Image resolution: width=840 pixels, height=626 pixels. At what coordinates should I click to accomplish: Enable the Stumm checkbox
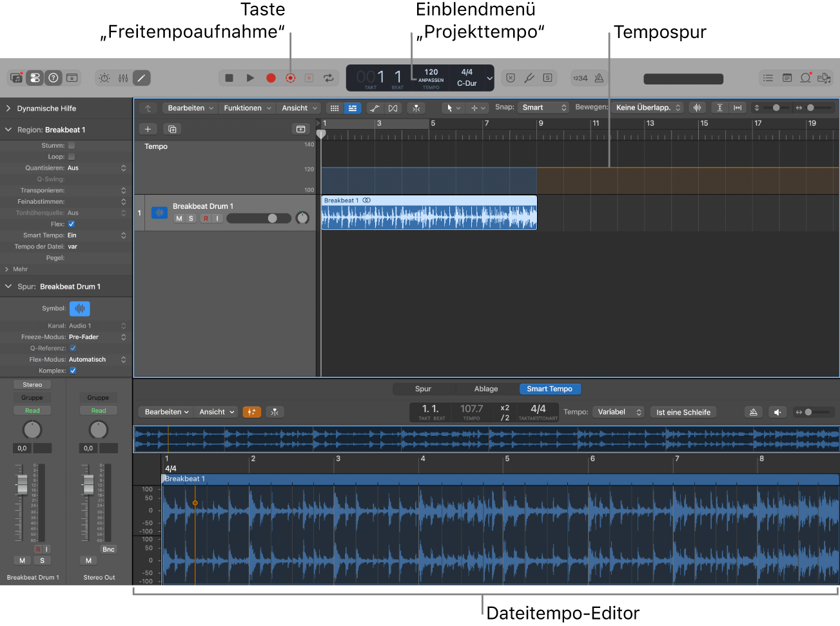[72, 146]
